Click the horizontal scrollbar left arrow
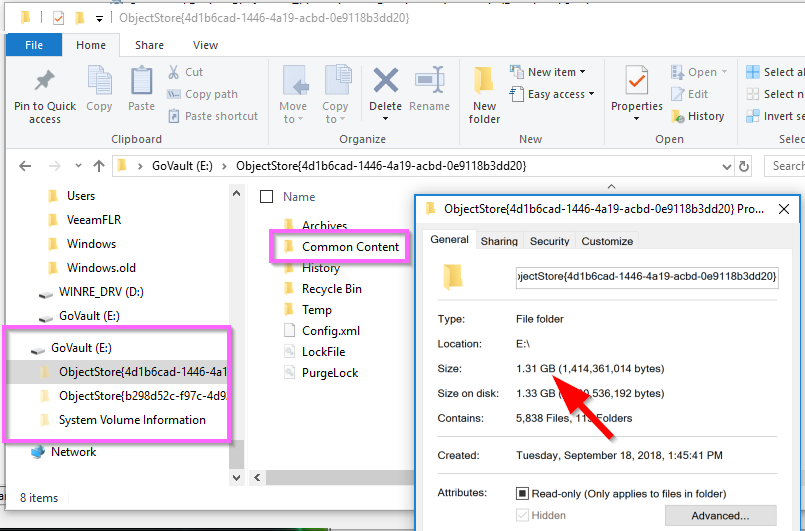The height and width of the screenshot is (531, 805). [x=257, y=478]
